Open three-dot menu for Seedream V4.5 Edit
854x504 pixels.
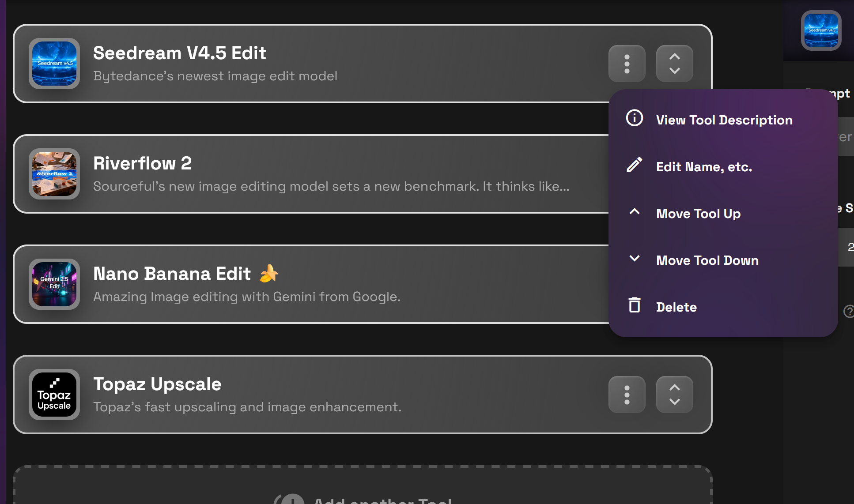(627, 64)
